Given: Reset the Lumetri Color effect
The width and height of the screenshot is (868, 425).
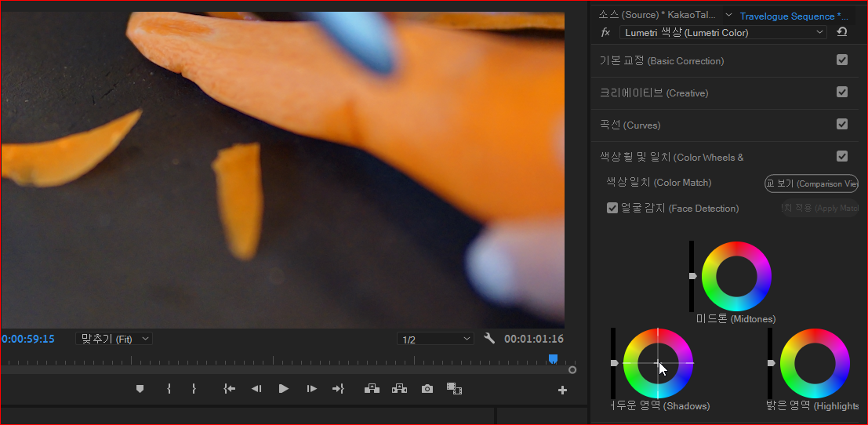Looking at the screenshot, I should tap(842, 32).
